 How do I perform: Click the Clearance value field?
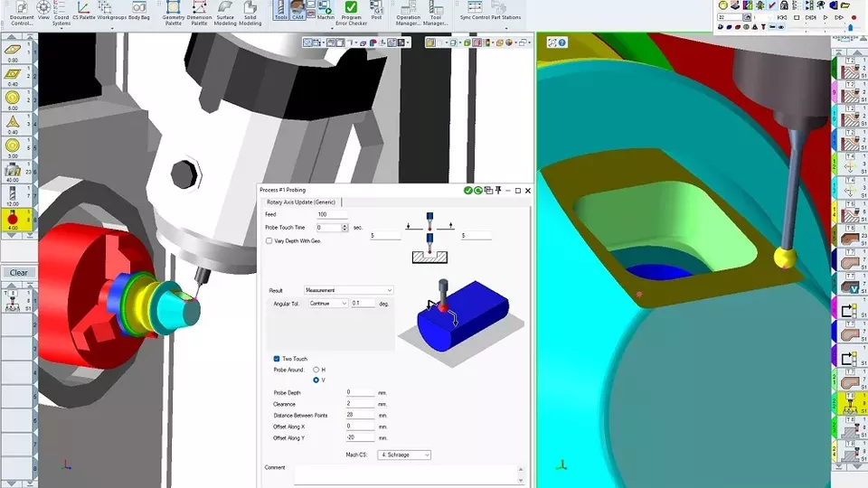coord(361,404)
